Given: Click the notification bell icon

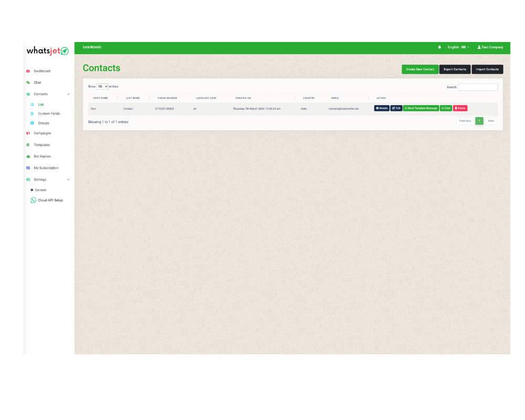Looking at the screenshot, I should [439, 47].
